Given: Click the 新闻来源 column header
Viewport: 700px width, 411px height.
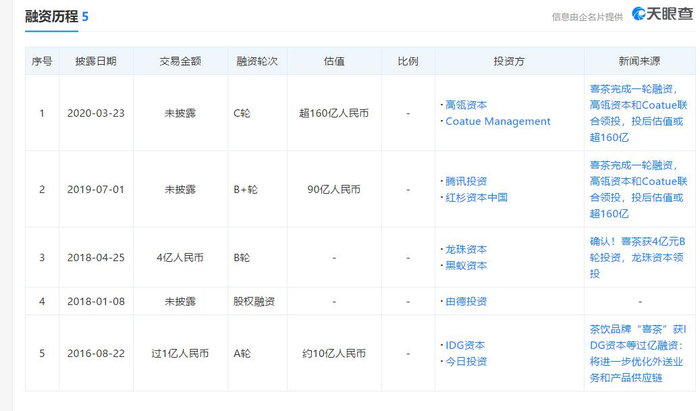Looking at the screenshot, I should 639,61.
